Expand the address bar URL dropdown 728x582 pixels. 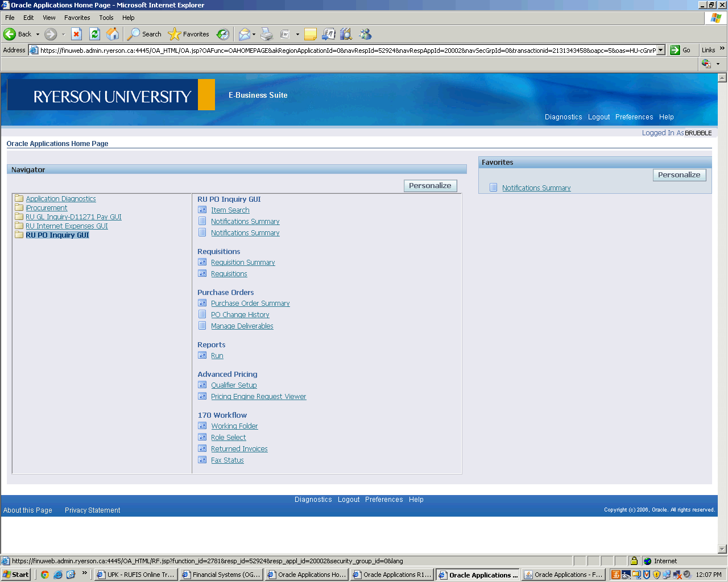click(660, 50)
